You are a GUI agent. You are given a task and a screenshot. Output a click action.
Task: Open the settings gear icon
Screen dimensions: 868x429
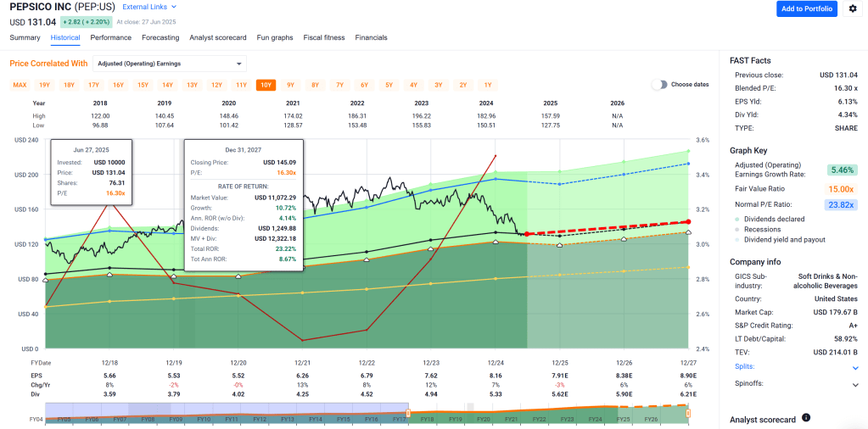tap(853, 8)
